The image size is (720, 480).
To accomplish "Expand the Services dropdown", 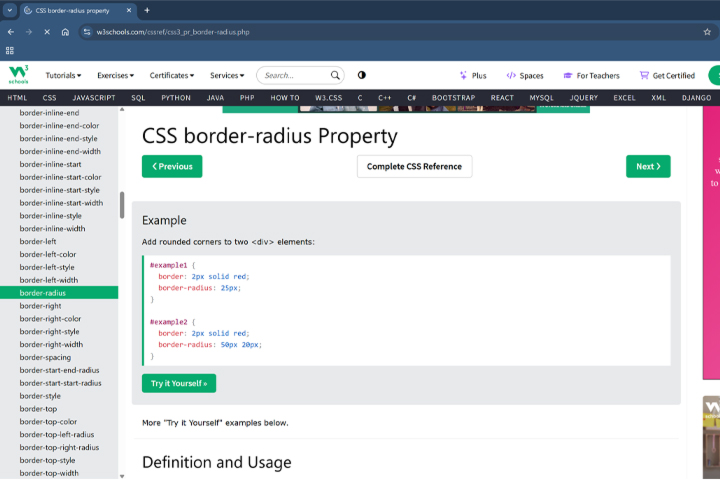I will (x=227, y=75).
